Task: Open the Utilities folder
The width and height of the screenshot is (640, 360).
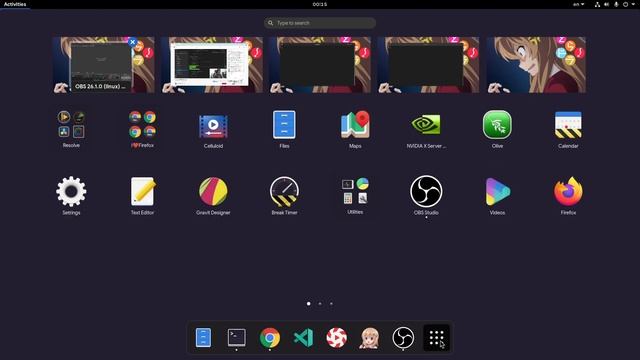Action: pos(355,196)
